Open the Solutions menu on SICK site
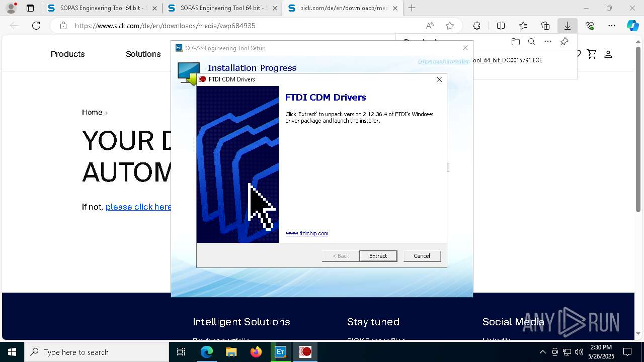 coord(143,54)
